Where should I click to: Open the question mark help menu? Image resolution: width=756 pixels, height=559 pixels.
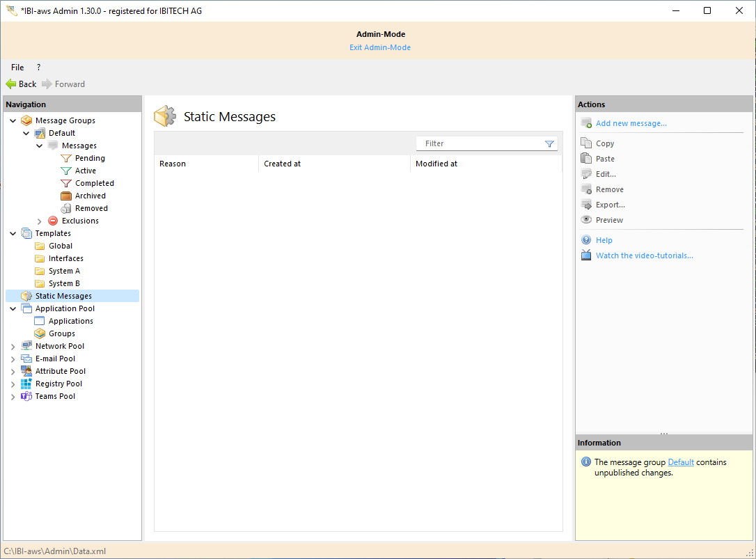click(38, 68)
